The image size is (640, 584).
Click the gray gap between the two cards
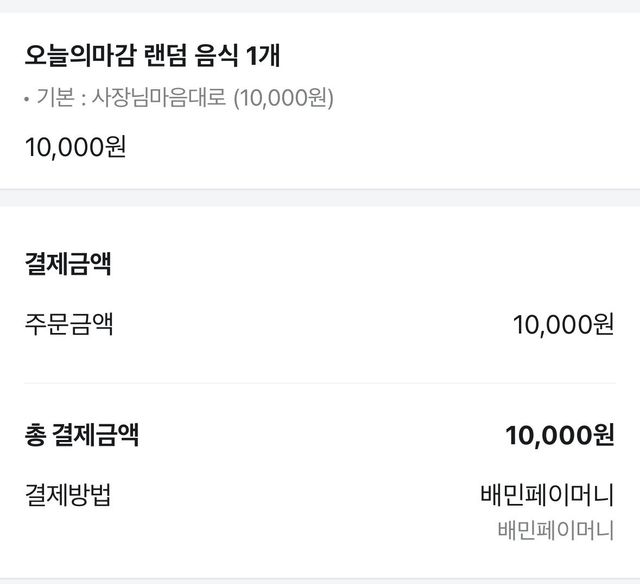(320, 197)
